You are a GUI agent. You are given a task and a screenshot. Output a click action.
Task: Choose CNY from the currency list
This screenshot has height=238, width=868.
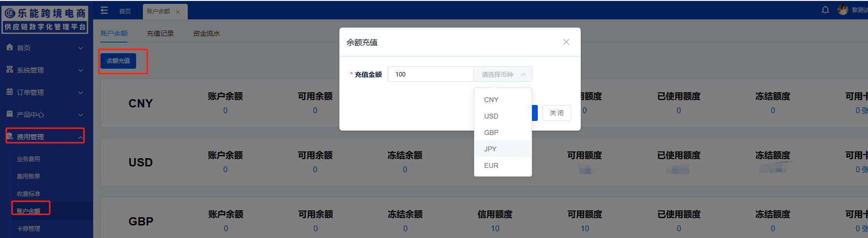coord(503,100)
